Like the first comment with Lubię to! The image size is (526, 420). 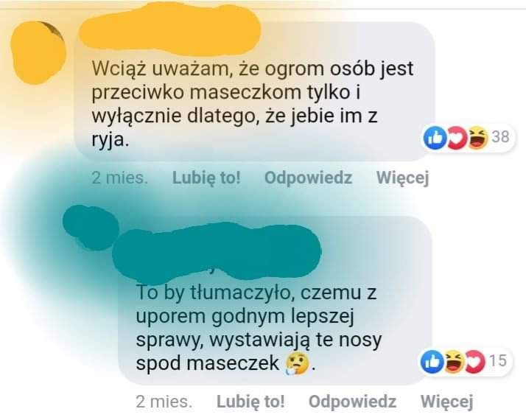[x=206, y=178]
